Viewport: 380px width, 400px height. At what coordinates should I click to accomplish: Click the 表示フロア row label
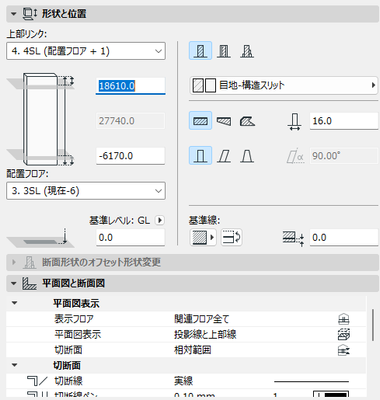coord(74,319)
